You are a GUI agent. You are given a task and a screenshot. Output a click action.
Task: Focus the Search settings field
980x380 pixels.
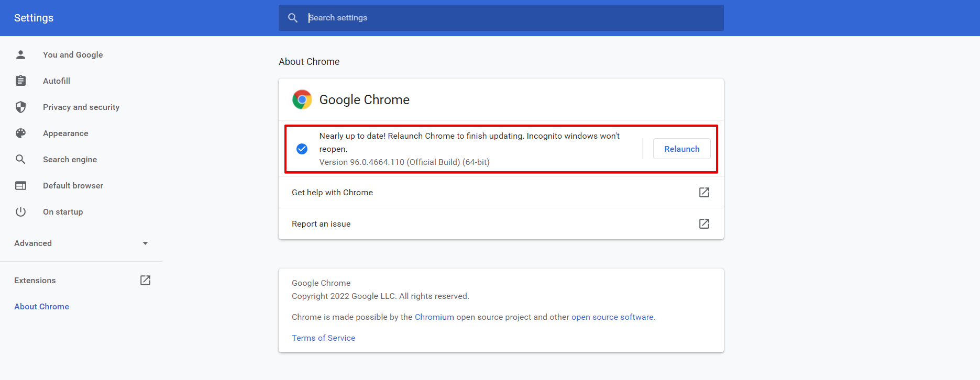pyautogui.click(x=501, y=18)
